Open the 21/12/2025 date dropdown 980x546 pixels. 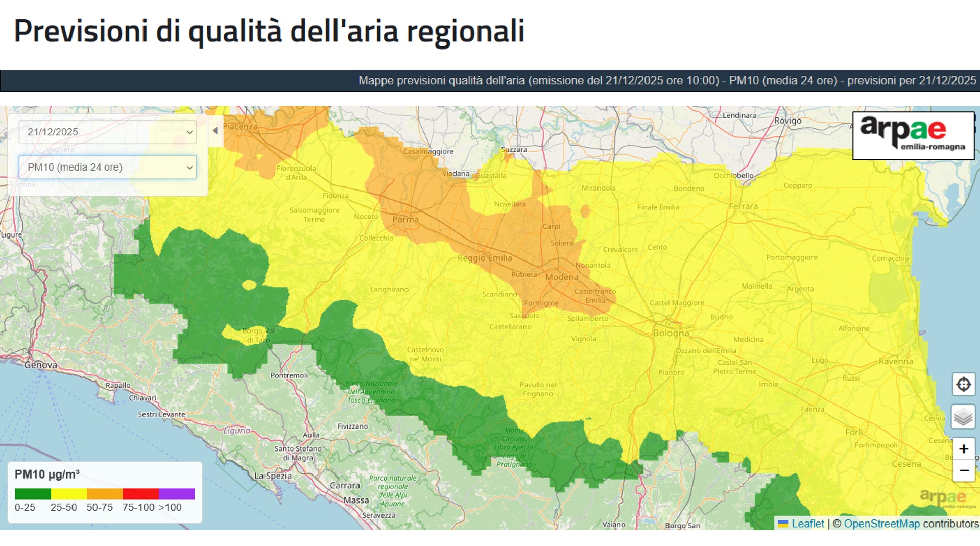point(108,132)
